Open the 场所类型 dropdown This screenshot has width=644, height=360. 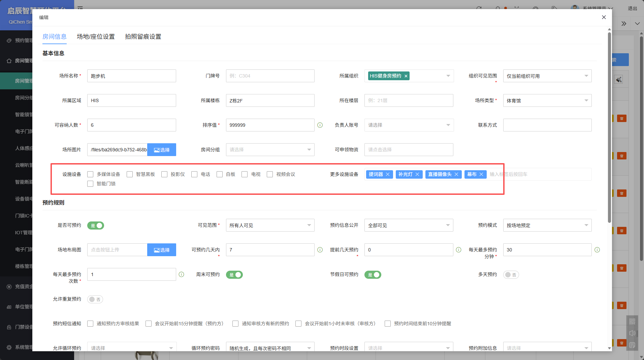pyautogui.click(x=547, y=100)
